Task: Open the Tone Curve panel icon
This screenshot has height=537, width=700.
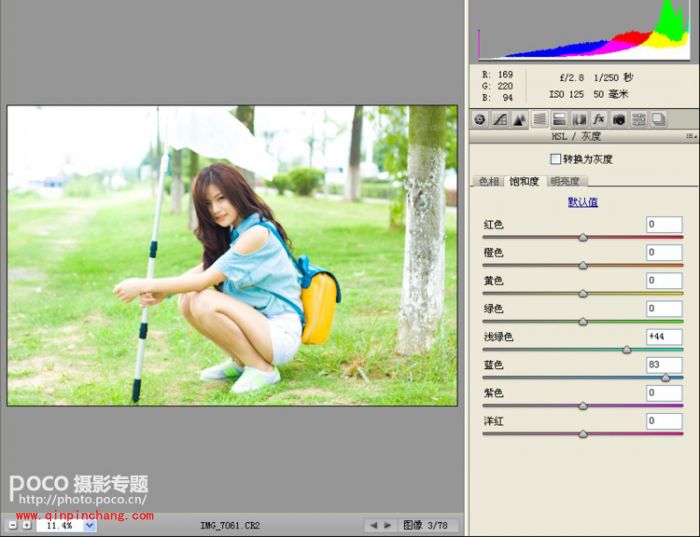Action: point(500,120)
